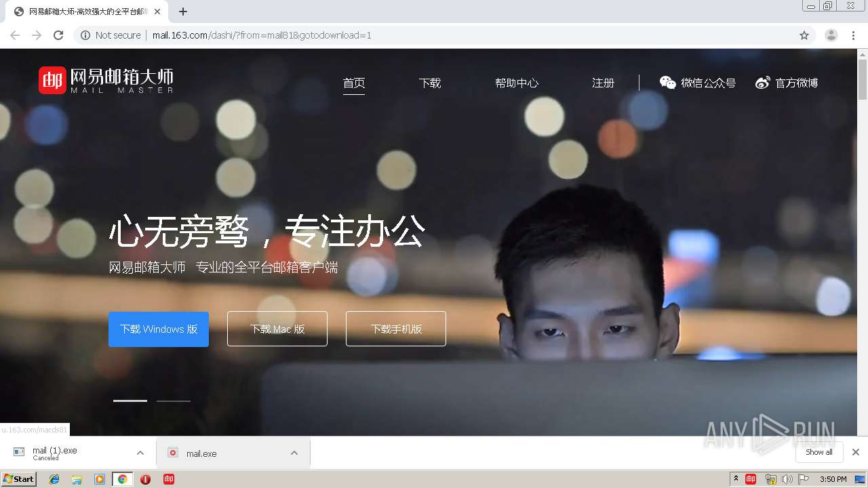Go forward in browser history
Image resolution: width=868 pixels, height=488 pixels.
[37, 35]
